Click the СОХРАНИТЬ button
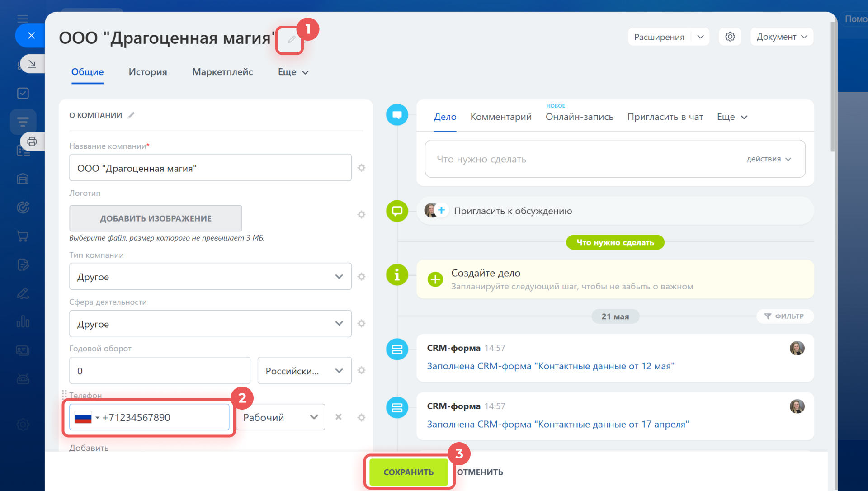This screenshot has height=491, width=868. (408, 472)
